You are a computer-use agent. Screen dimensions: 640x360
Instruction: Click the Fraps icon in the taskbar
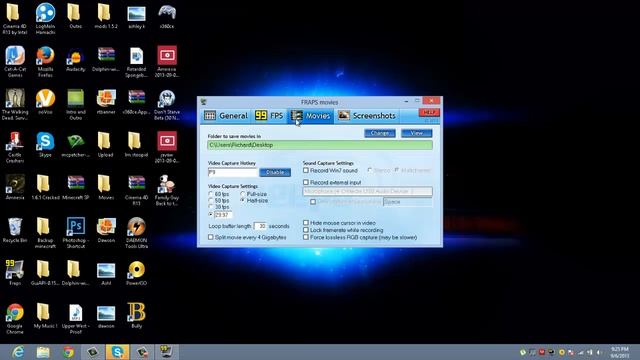coord(166,352)
